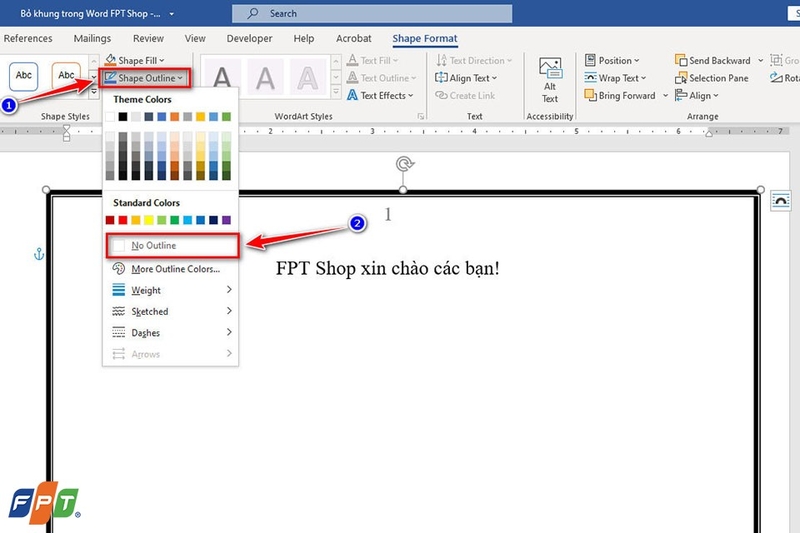Image resolution: width=800 pixels, height=533 pixels.
Task: Pick the dark red standard color swatch
Action: 110,220
